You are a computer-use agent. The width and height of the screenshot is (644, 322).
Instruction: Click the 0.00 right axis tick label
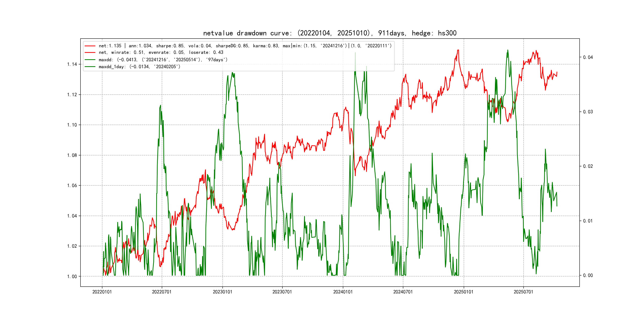(x=588, y=275)
